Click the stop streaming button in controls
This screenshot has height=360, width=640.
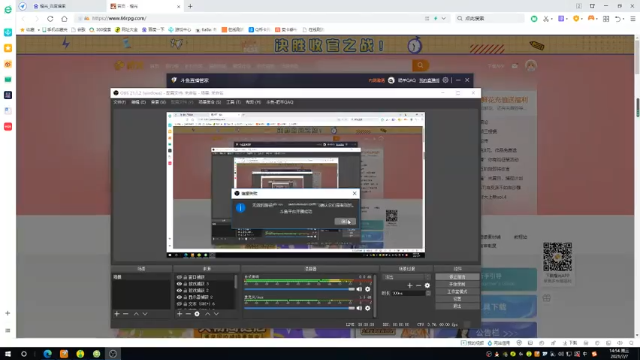457,277
